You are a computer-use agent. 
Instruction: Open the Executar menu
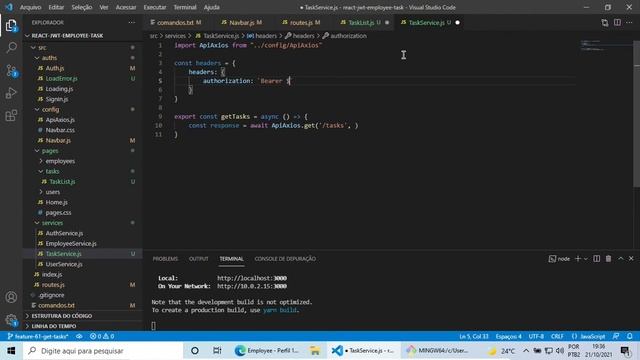click(x=155, y=7)
